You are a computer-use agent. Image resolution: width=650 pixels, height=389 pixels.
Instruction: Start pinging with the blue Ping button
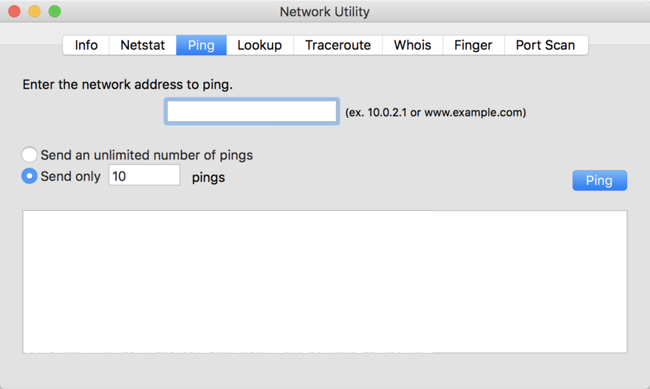tap(599, 180)
